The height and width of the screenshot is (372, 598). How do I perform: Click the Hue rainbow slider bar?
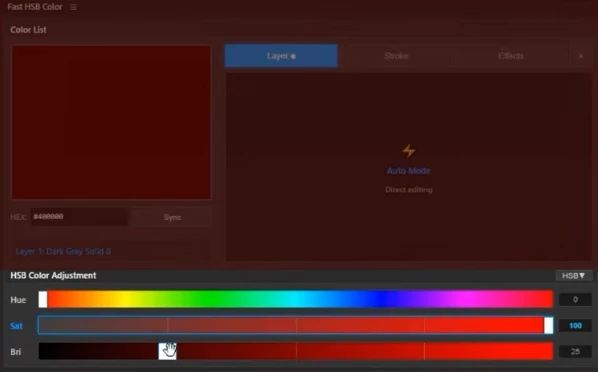click(x=296, y=299)
